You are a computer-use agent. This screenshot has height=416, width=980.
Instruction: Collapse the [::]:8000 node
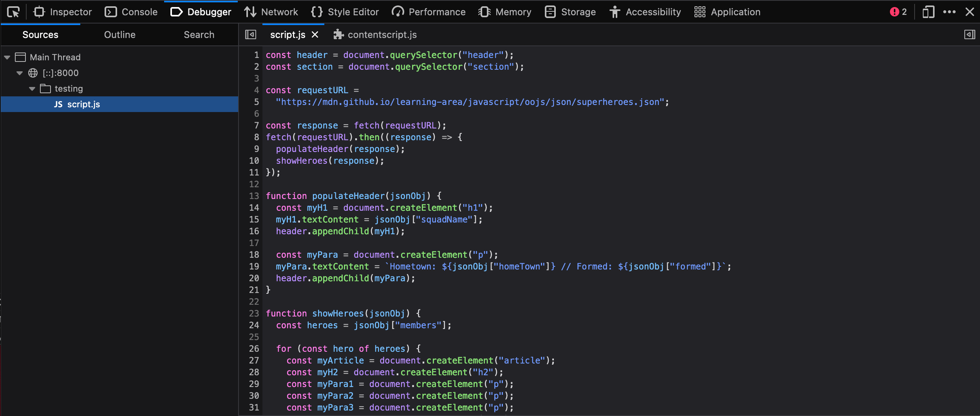(19, 73)
